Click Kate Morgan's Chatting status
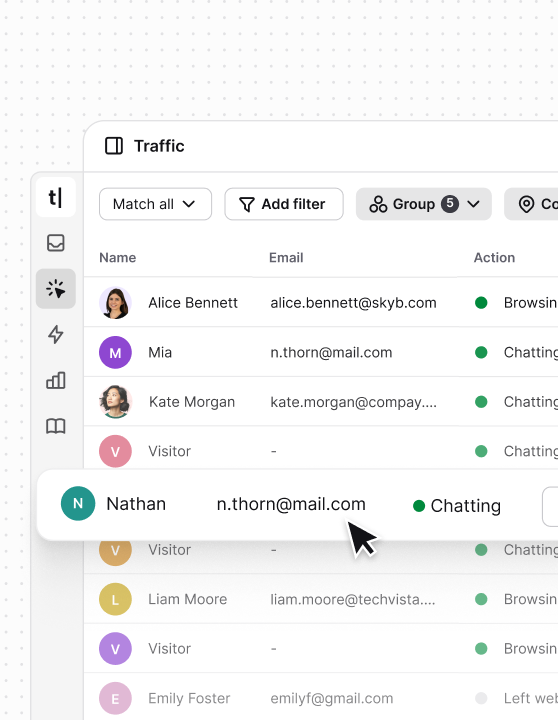Screen dimensions: 558x720 pyautogui.click(x=516, y=402)
